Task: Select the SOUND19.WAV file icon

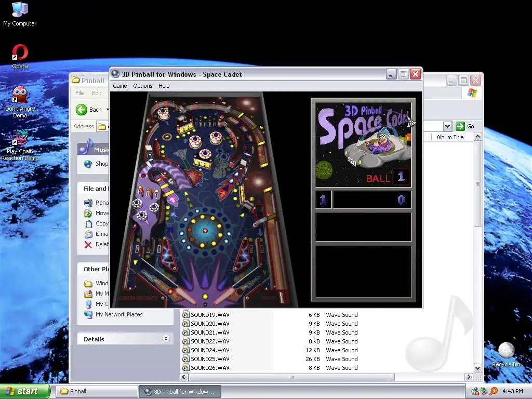Action: pyautogui.click(x=185, y=315)
